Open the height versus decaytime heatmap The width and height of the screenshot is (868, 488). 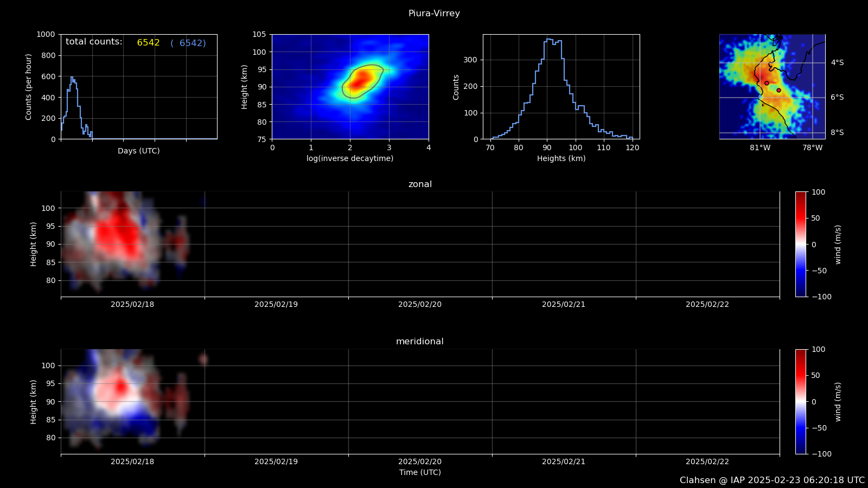350,87
